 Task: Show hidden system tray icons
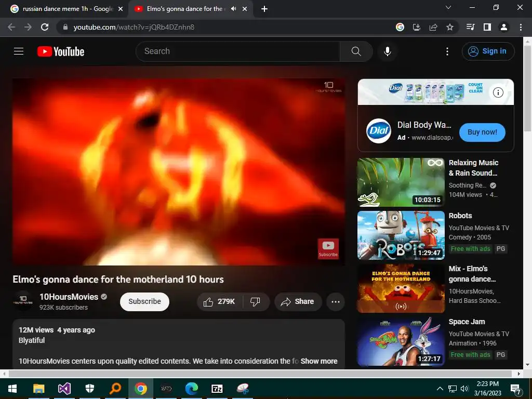(440, 389)
